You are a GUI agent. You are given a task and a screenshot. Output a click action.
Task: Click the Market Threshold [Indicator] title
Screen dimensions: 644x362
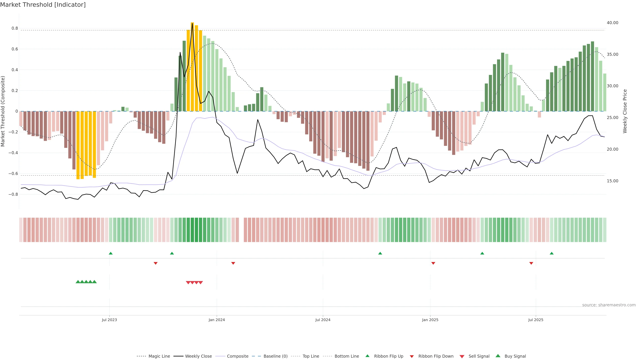[x=43, y=5]
